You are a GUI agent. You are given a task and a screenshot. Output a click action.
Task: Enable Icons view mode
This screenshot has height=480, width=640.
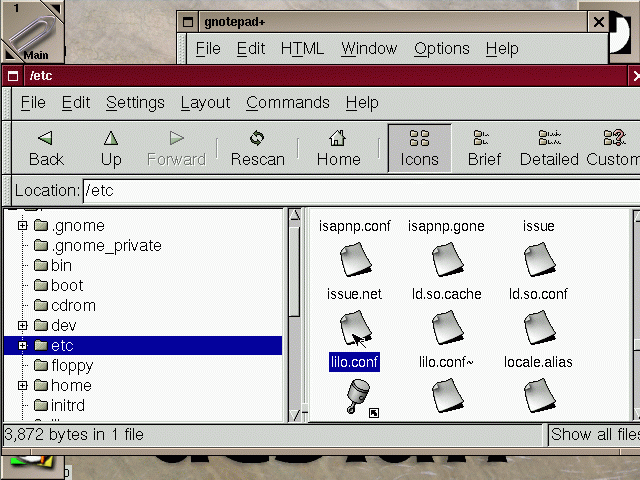coord(419,139)
